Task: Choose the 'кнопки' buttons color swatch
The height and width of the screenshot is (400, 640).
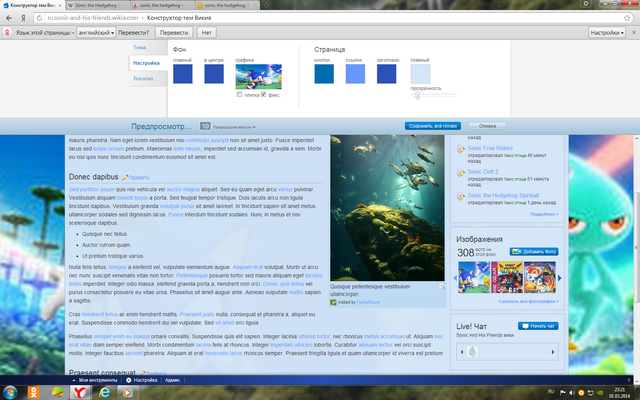Action: (324, 74)
